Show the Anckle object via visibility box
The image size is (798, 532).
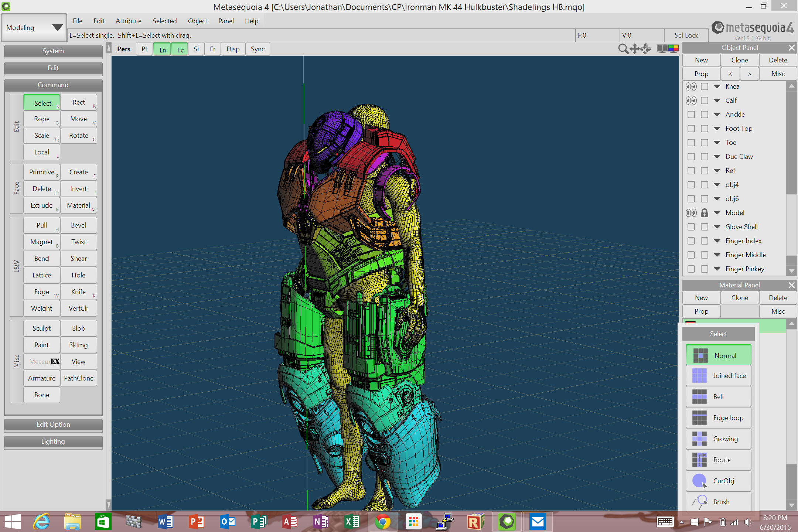(691, 115)
